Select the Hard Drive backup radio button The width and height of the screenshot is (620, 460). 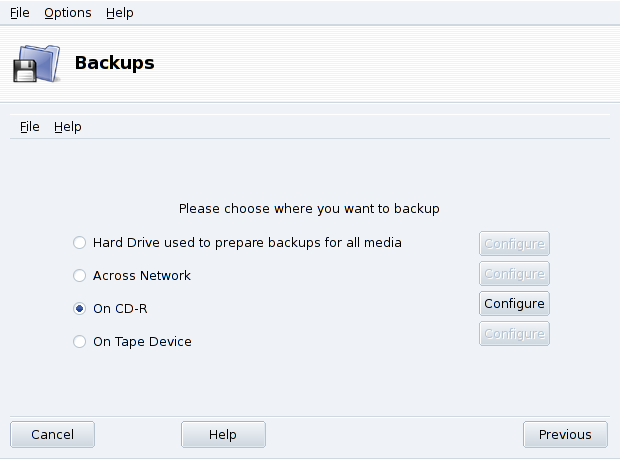(80, 243)
